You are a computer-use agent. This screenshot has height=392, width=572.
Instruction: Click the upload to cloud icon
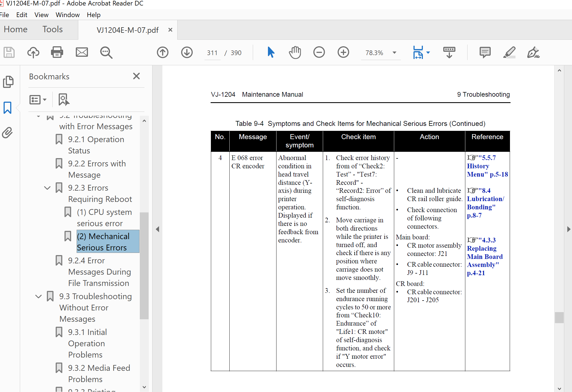pyautogui.click(x=33, y=52)
